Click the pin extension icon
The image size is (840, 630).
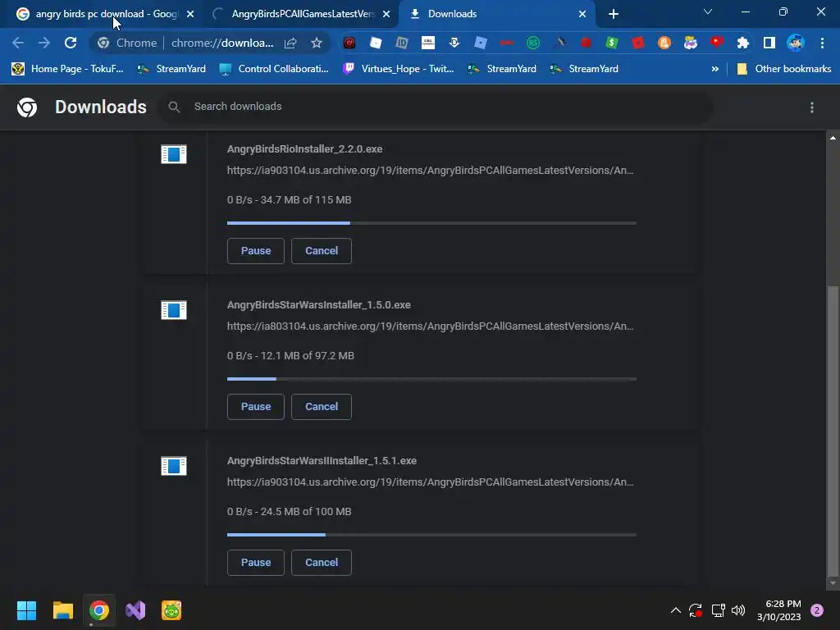pyautogui.click(x=559, y=43)
